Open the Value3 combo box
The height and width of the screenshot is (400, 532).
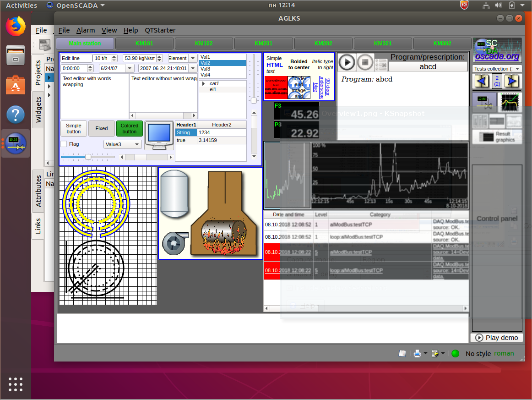[x=123, y=144]
